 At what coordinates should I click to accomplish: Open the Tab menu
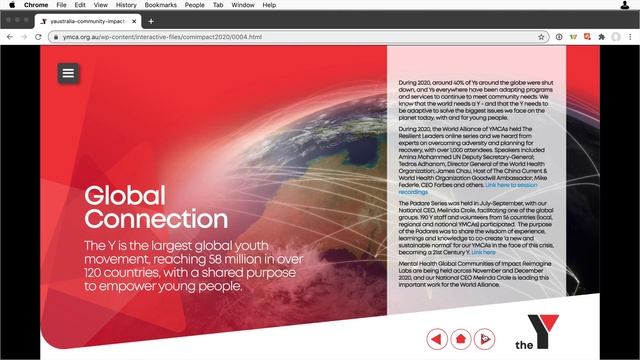coord(218,5)
